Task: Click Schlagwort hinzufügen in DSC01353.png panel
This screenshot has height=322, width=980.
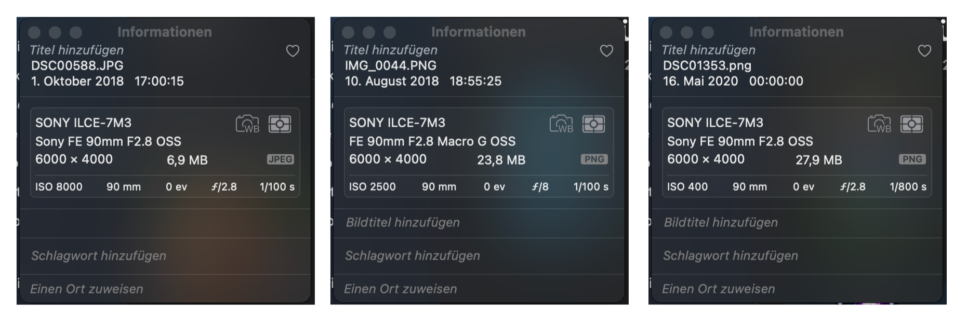Action: [731, 256]
